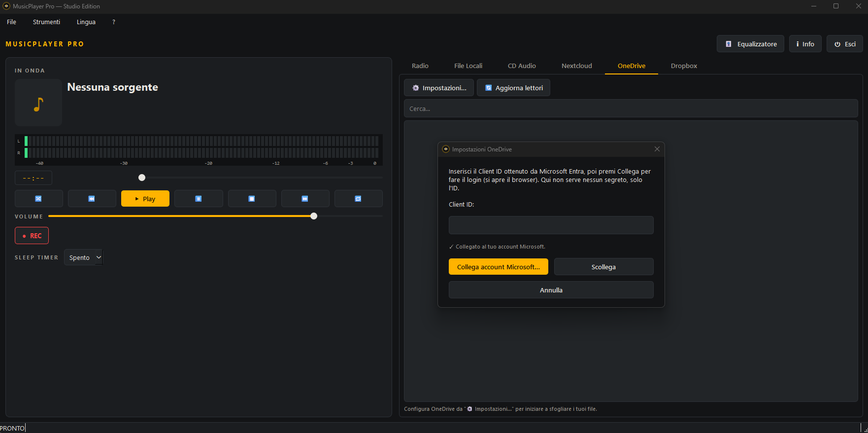
Task: Switch to the Dropbox tab
Action: click(684, 66)
